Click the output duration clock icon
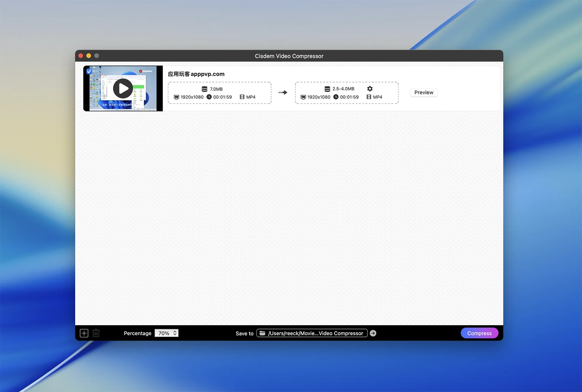This screenshot has height=392, width=582. (336, 97)
